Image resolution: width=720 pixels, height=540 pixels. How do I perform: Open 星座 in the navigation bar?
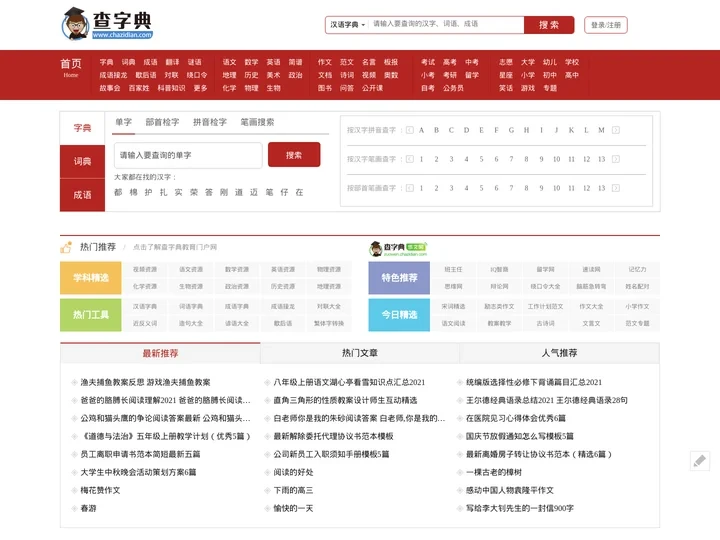pos(506,75)
